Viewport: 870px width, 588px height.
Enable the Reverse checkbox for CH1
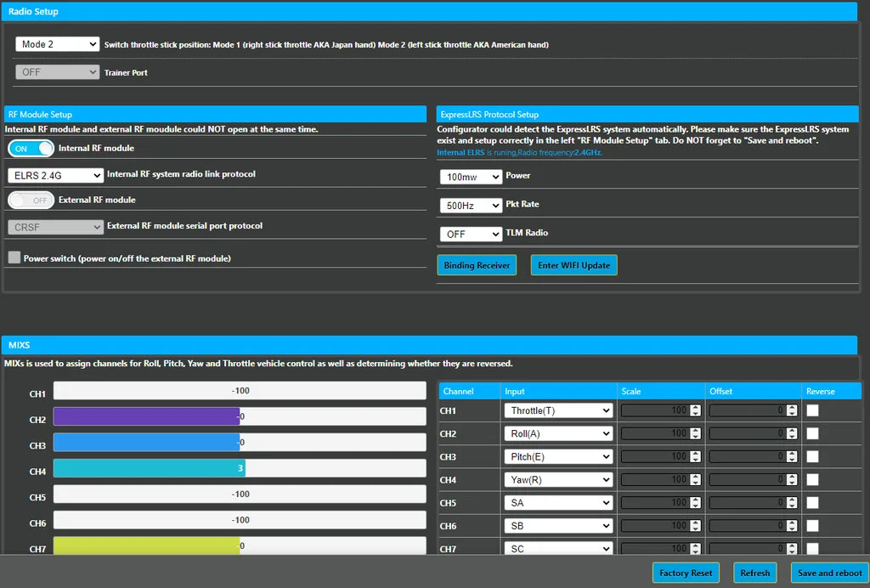coord(812,410)
